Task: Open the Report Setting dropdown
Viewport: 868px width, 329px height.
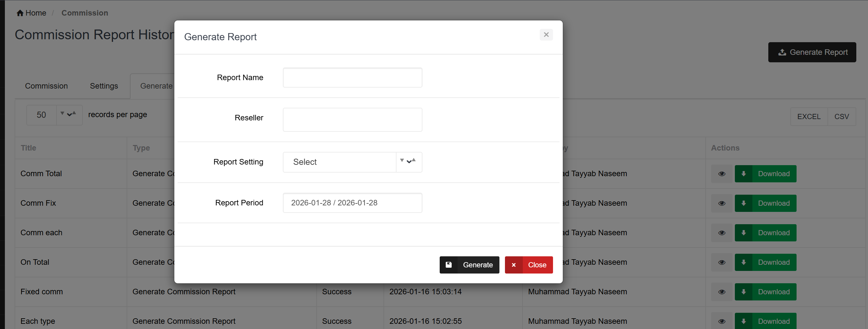Action: (352, 162)
